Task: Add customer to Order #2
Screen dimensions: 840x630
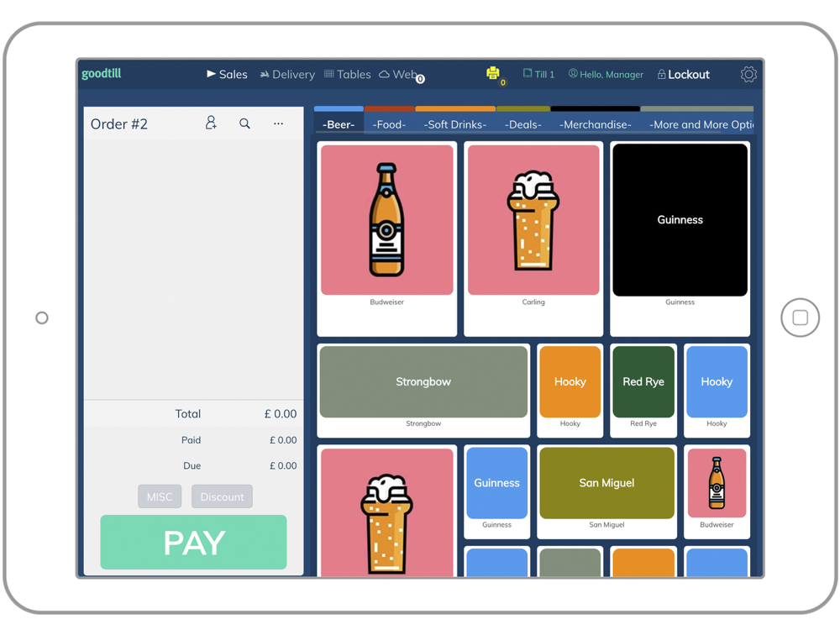Action: (211, 123)
